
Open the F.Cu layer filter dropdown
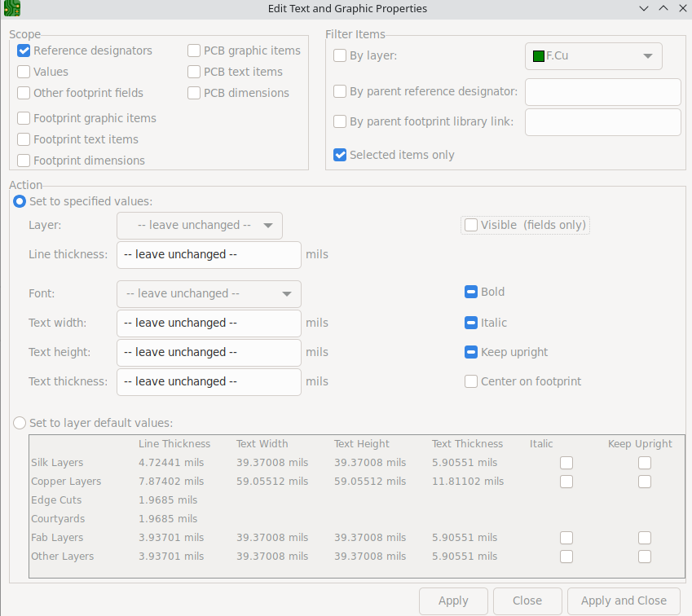593,56
